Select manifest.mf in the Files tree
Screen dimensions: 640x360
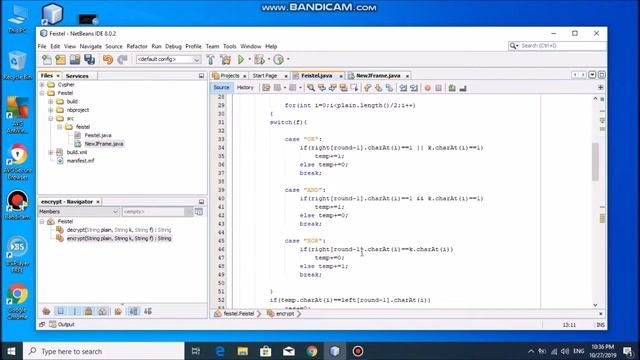[x=80, y=161]
